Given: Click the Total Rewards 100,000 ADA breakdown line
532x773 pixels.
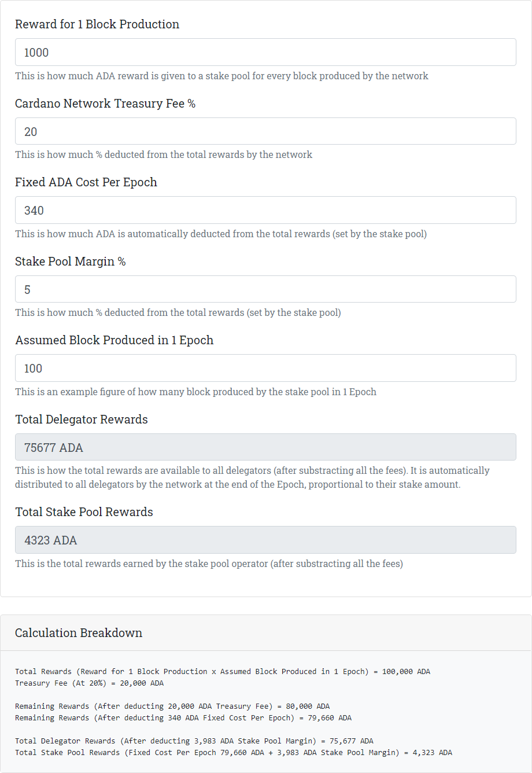Looking at the screenshot, I should coord(223,672).
